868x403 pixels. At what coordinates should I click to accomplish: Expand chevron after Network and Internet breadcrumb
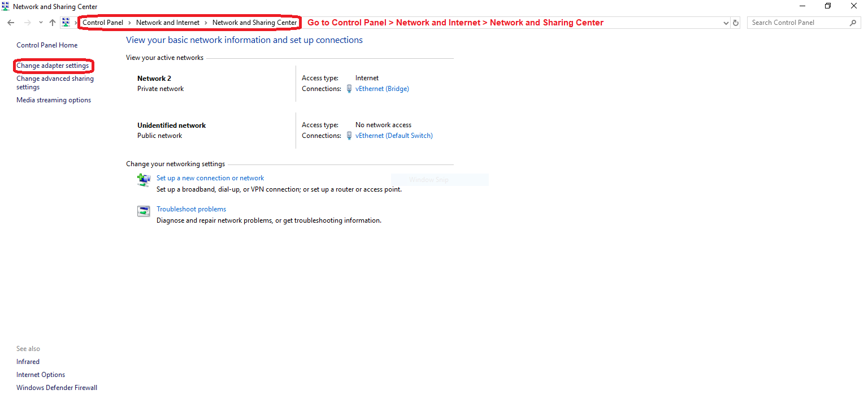pyautogui.click(x=206, y=23)
